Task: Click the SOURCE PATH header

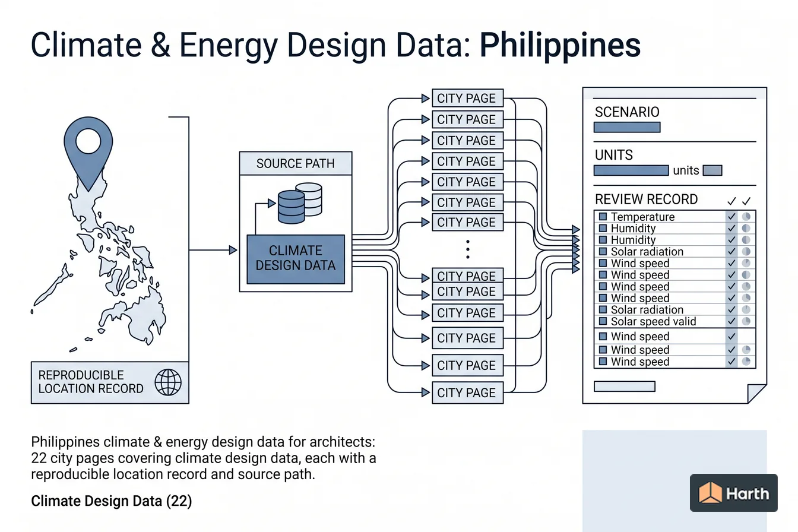Action: coord(296,163)
